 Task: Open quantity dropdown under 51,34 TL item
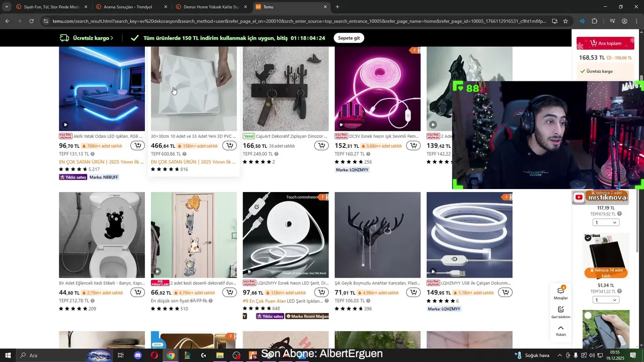tap(606, 300)
